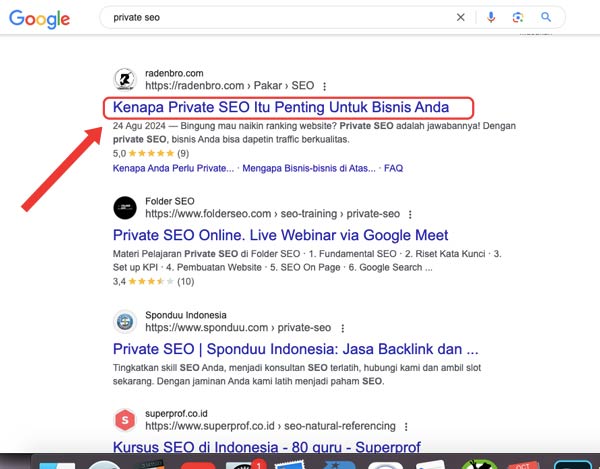Open the three-dot menu beside the sponduu.com URL

click(343, 328)
